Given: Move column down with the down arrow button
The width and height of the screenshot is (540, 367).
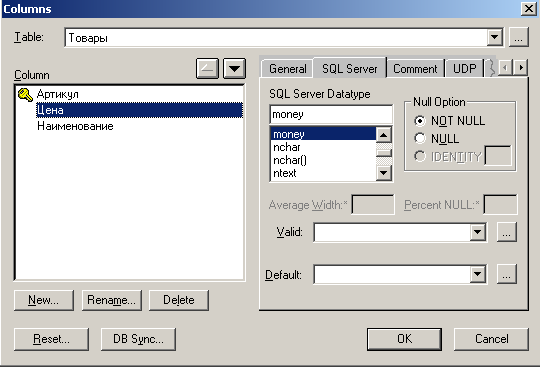Looking at the screenshot, I should click(234, 69).
